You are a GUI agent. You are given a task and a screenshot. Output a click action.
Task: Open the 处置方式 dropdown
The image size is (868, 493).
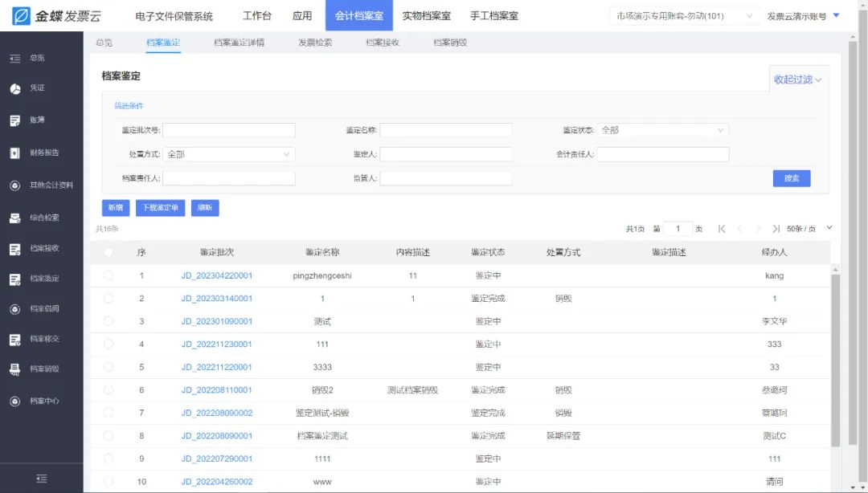click(x=228, y=154)
